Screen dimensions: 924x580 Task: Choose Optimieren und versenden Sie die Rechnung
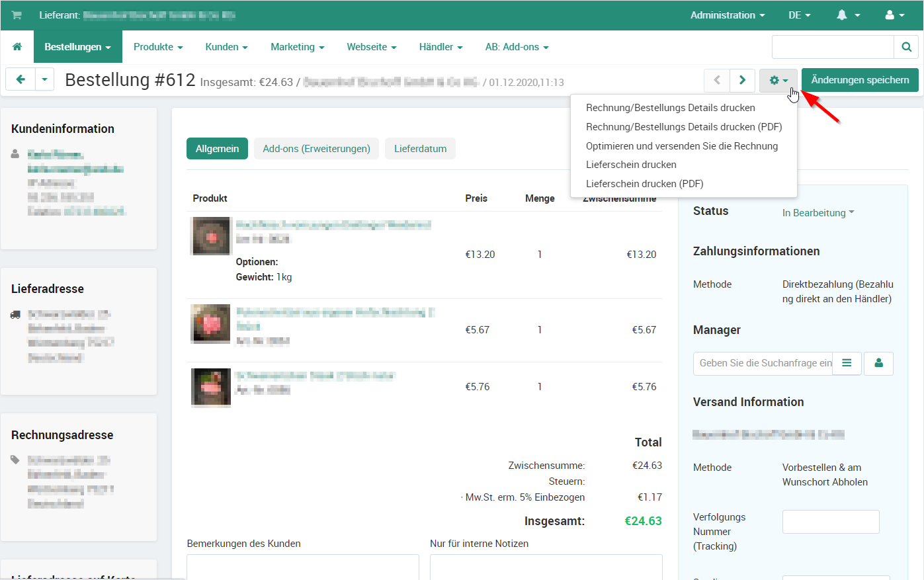point(682,146)
